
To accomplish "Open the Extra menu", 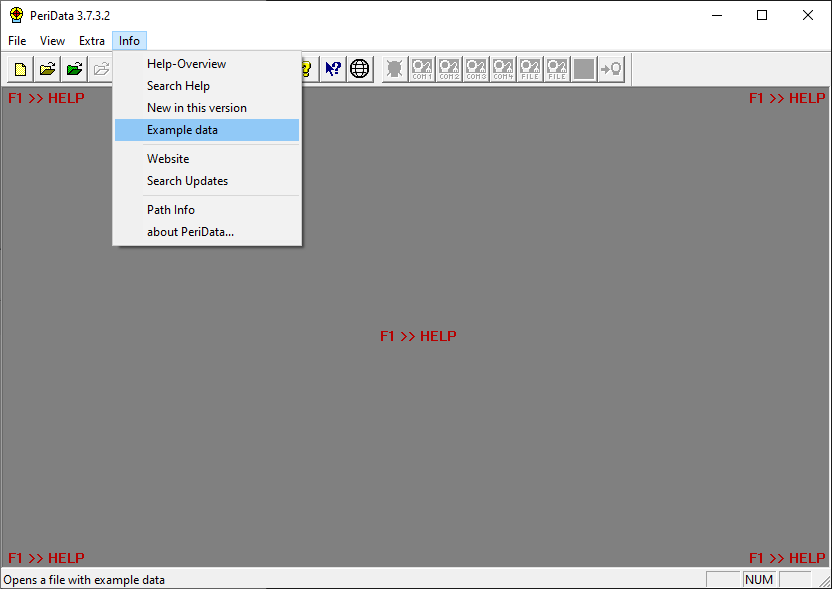I will click(x=92, y=41).
